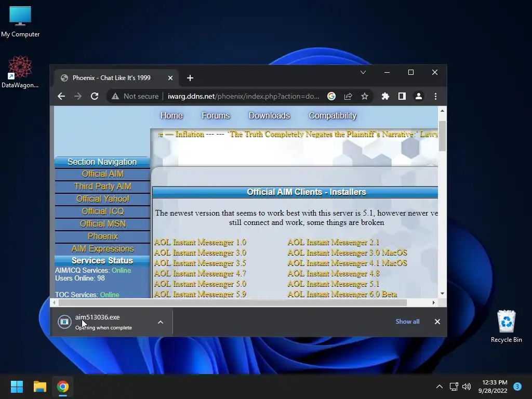Open the notification badge showing 3

pyautogui.click(x=517, y=387)
